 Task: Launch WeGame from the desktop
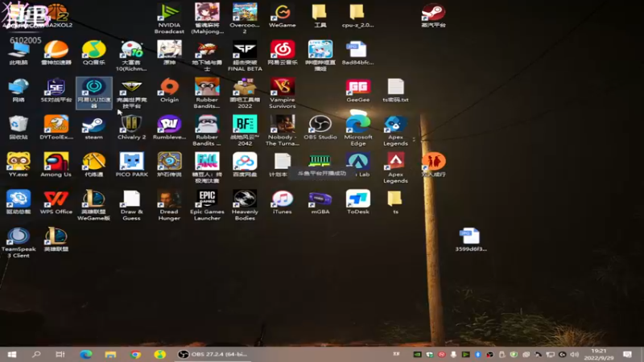(283, 15)
